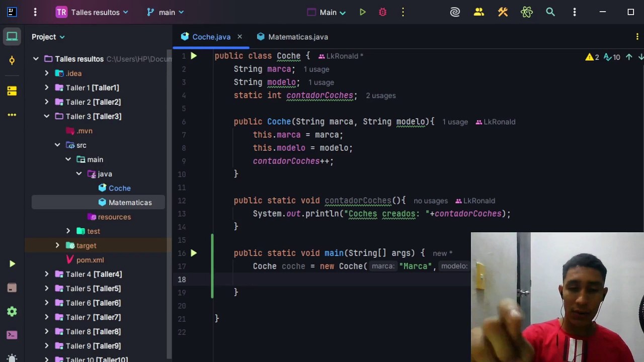Close the Coche.java tab
This screenshot has width=644, height=362.
click(239, 37)
